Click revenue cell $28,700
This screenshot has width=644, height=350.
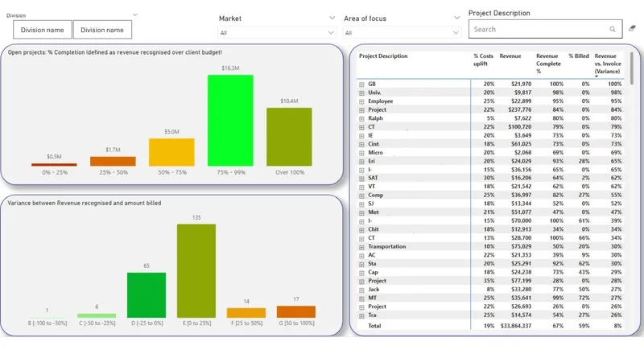[521, 238]
